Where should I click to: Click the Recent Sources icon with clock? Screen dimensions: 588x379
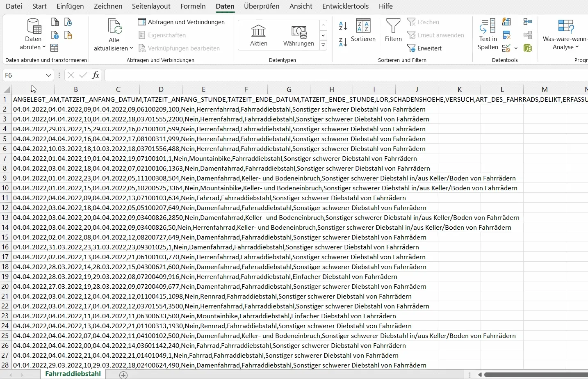(68, 22)
